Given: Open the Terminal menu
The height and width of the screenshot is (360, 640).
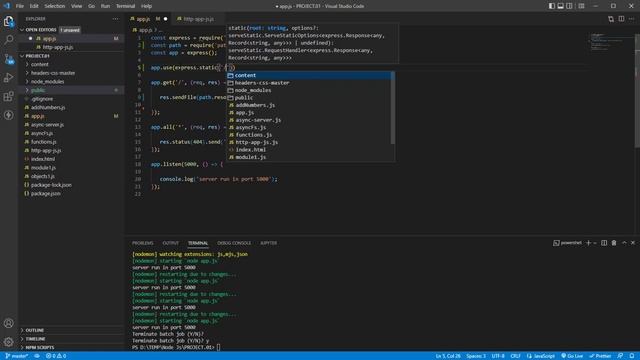Looking at the screenshot, I should pyautogui.click(x=125, y=6).
